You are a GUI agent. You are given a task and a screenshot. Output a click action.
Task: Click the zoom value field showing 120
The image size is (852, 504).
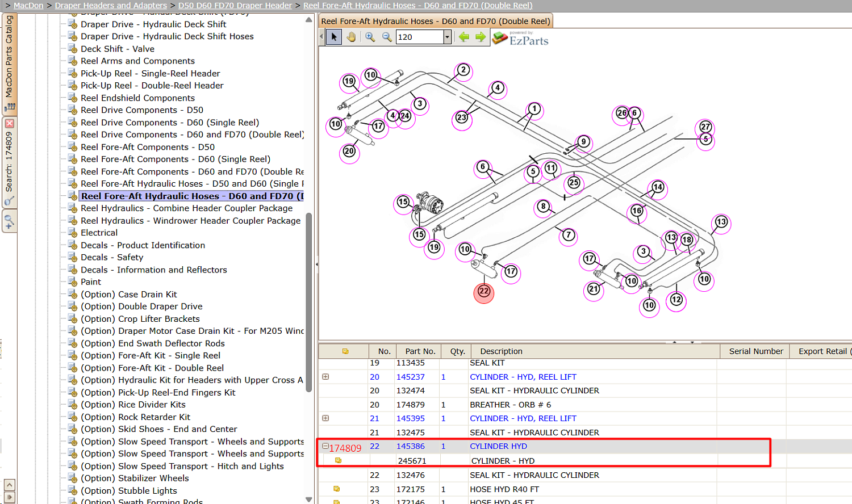[420, 37]
